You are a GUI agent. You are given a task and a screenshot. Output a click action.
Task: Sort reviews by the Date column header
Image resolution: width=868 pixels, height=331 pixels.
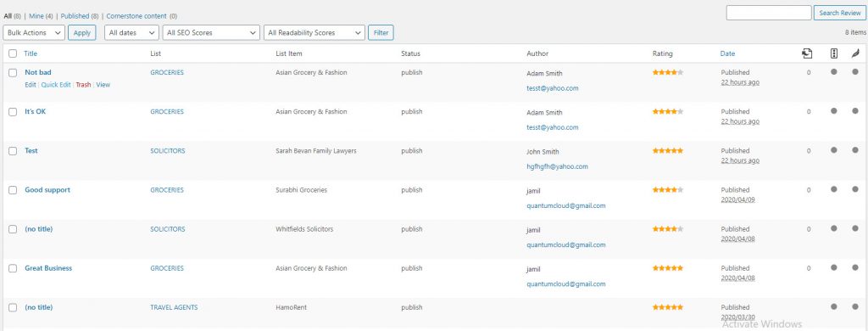[727, 53]
